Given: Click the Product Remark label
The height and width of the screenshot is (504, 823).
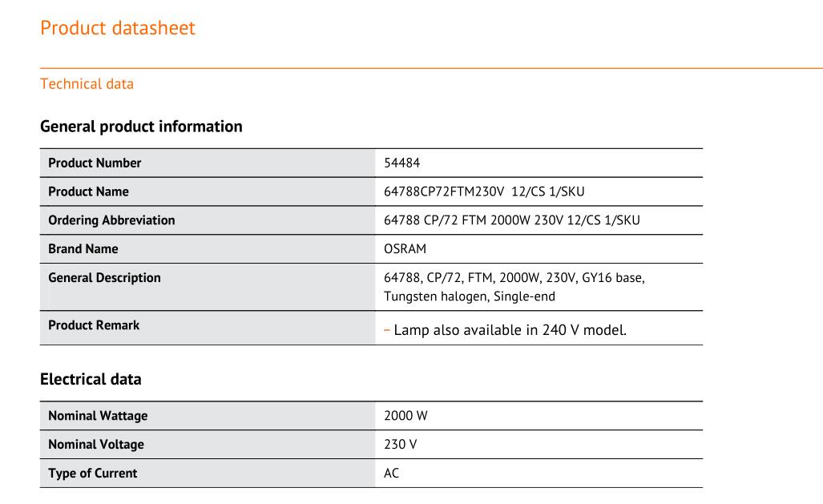Looking at the screenshot, I should pos(94,325).
